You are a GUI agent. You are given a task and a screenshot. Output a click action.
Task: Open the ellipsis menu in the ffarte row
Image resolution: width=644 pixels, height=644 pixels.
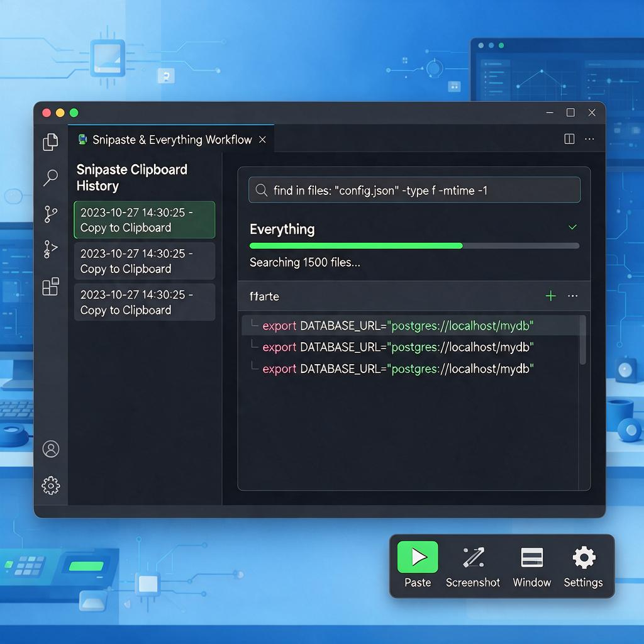pyautogui.click(x=572, y=296)
